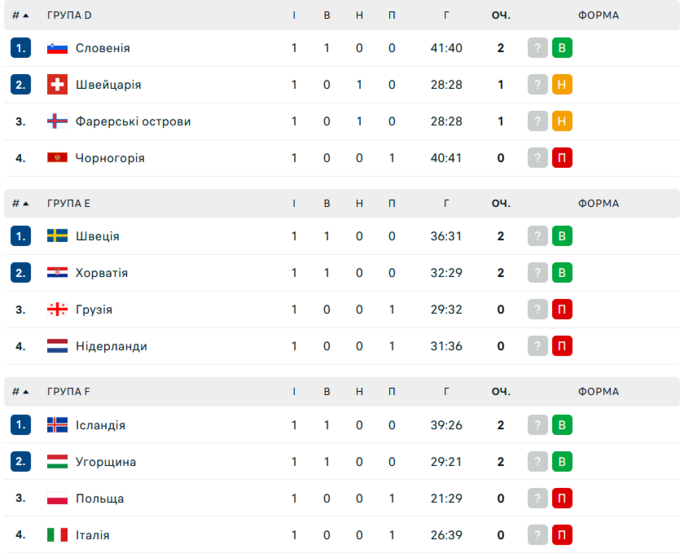The image size is (680, 558).
Task: Sort Група D by ОЧ. column
Action: coord(501,15)
